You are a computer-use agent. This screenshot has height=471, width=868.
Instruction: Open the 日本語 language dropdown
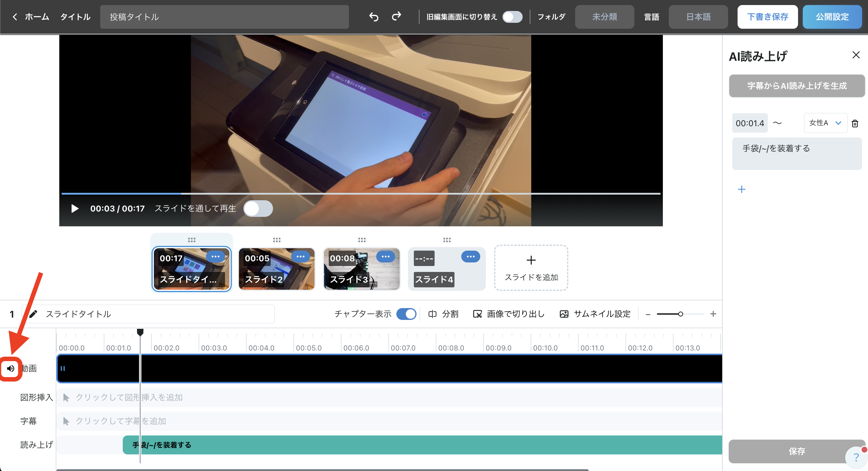pos(698,17)
